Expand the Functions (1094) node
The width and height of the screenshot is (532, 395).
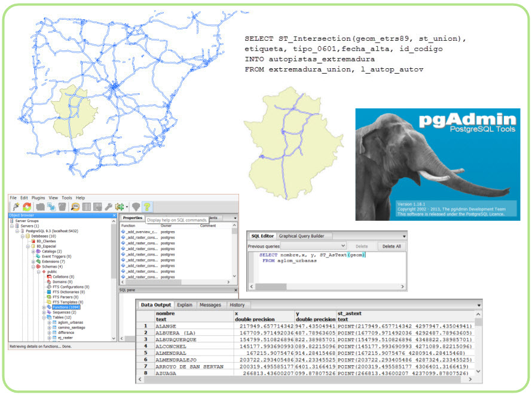43,307
